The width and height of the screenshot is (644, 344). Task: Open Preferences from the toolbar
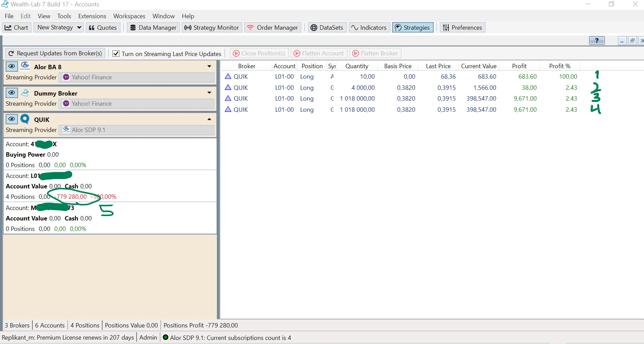(462, 28)
